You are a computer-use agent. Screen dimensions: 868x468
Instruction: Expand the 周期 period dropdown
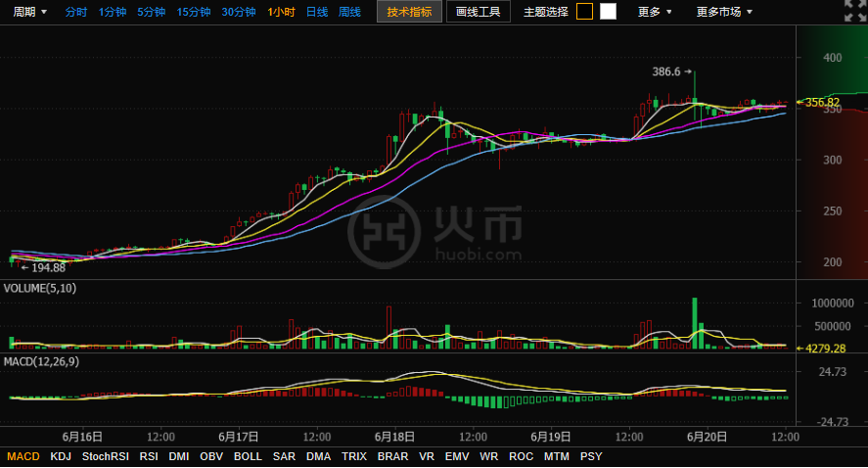pos(29,12)
